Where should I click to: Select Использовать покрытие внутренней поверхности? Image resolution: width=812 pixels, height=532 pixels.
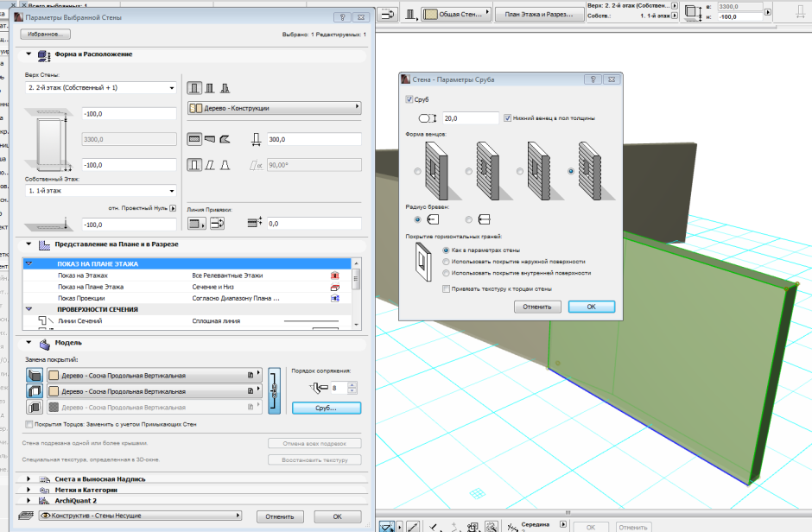pyautogui.click(x=446, y=273)
